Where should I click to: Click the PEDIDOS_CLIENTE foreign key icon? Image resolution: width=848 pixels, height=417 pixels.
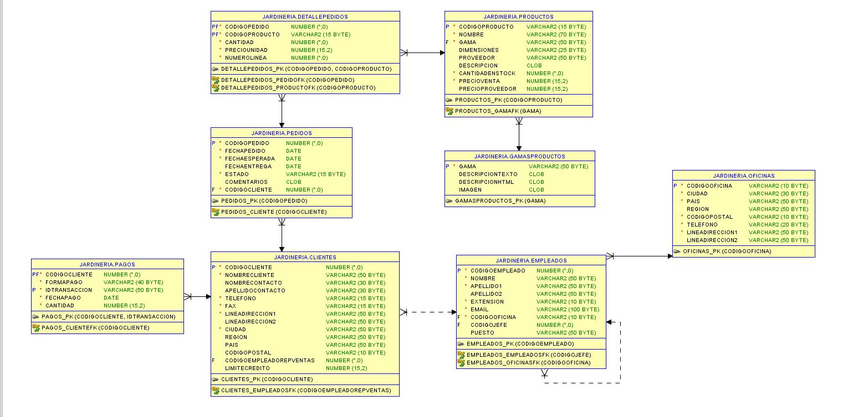[x=215, y=212]
